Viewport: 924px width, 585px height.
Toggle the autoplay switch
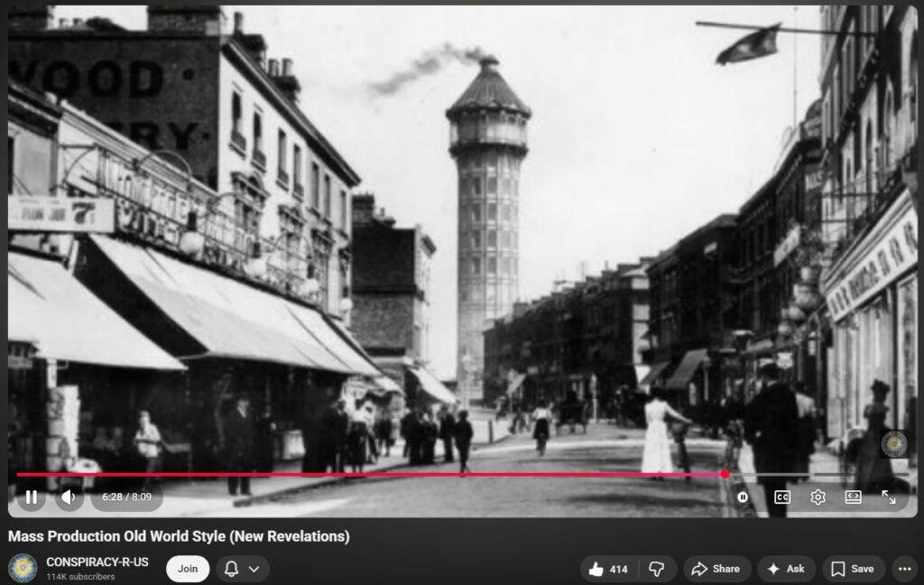744,497
